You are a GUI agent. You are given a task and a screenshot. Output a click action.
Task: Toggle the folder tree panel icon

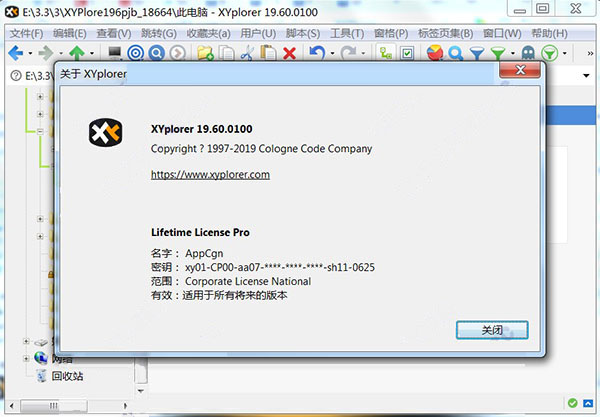pyautogui.click(x=386, y=53)
